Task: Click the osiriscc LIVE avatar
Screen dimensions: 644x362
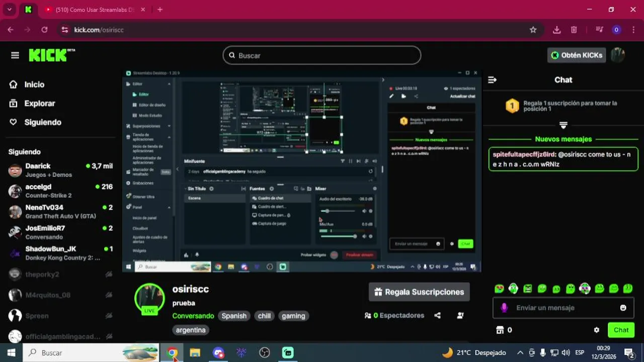Action: (149, 298)
